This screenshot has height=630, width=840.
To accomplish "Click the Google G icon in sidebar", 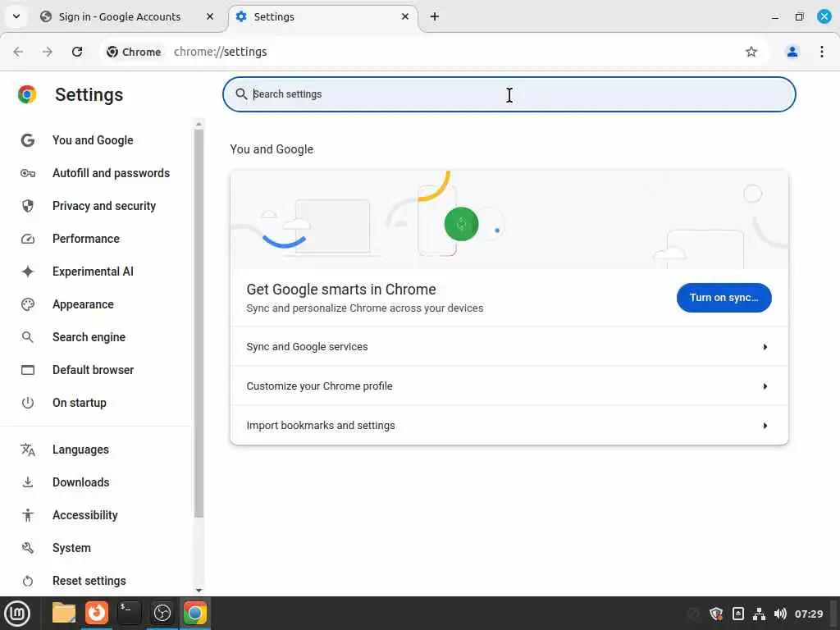I will click(28, 140).
